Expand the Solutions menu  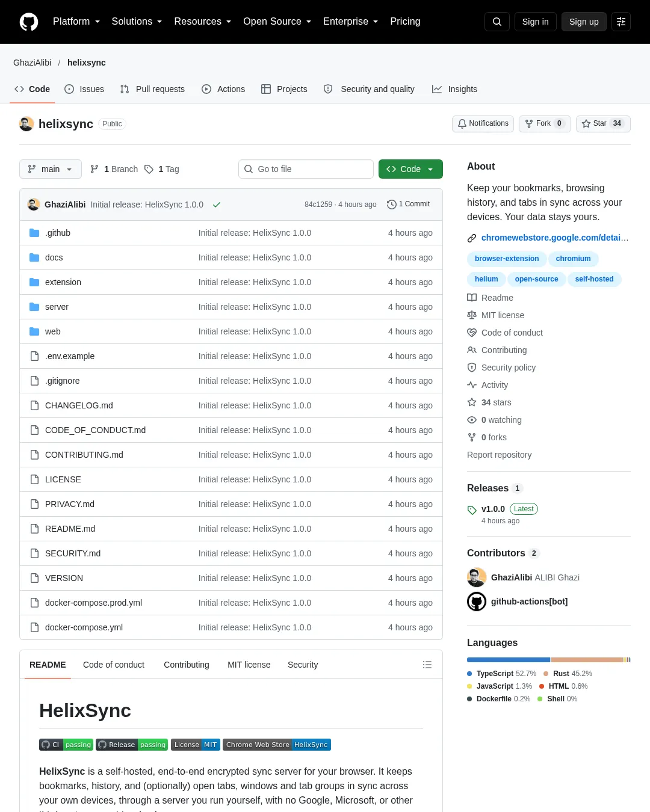pos(137,22)
